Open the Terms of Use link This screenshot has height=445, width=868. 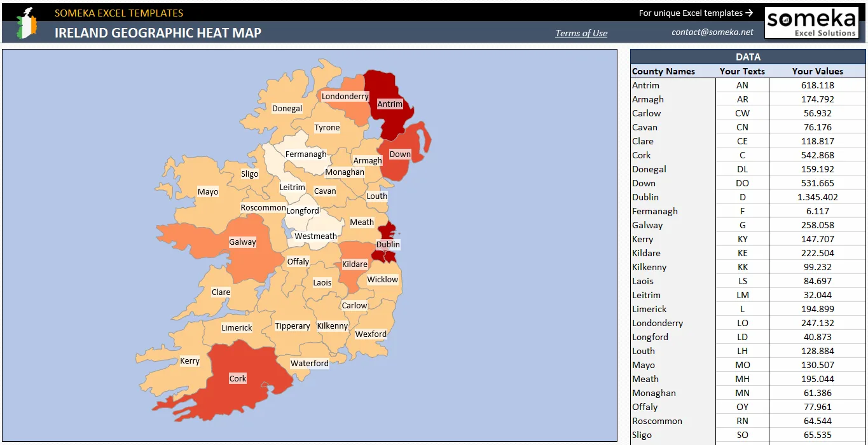[x=581, y=33]
